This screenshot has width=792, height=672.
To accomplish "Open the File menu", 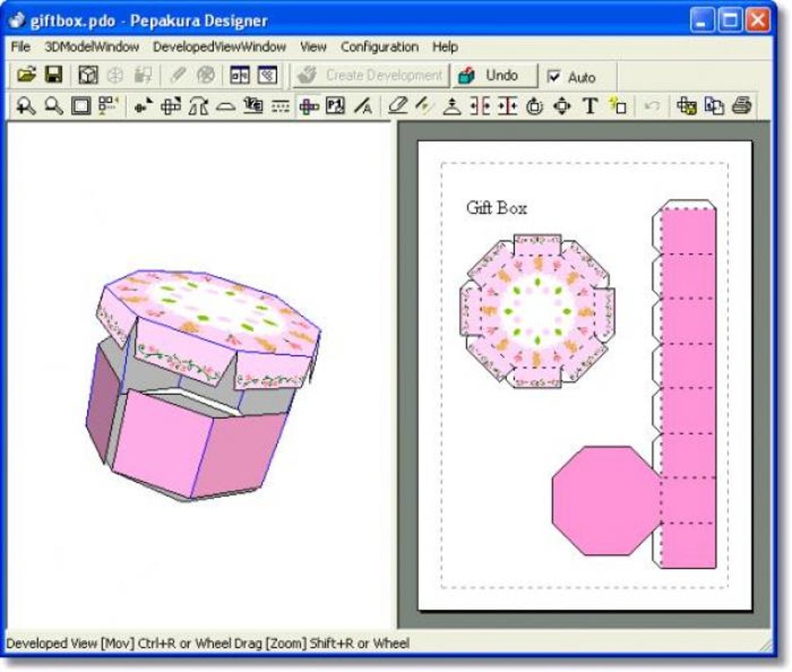I will pos(21,47).
